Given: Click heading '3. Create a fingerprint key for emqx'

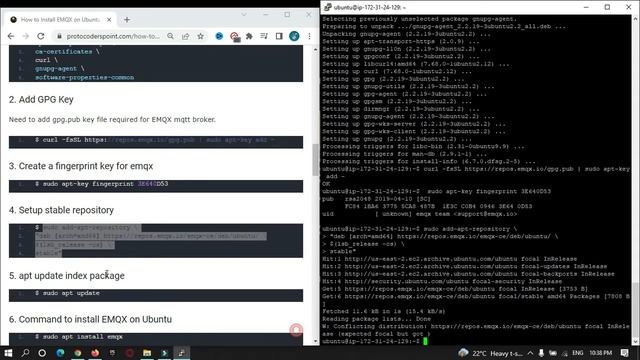Looking at the screenshot, I should [x=81, y=166].
